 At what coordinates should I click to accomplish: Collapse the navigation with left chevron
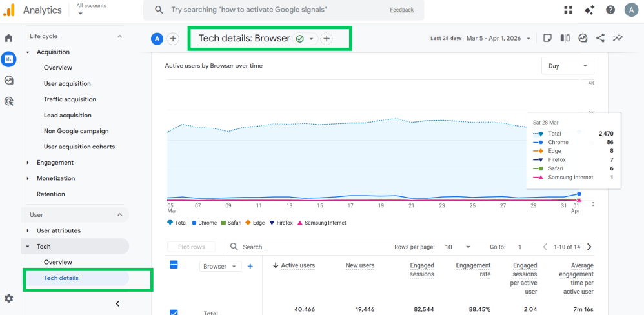(x=117, y=304)
